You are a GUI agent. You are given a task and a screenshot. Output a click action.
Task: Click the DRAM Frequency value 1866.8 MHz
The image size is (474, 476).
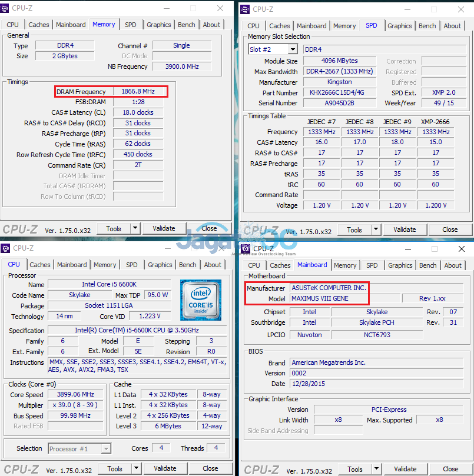pyautogui.click(x=138, y=91)
